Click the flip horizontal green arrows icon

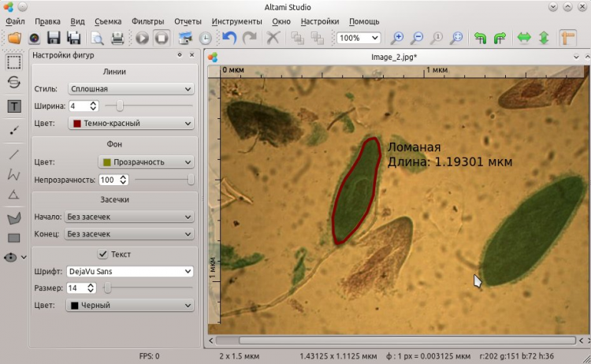point(523,37)
